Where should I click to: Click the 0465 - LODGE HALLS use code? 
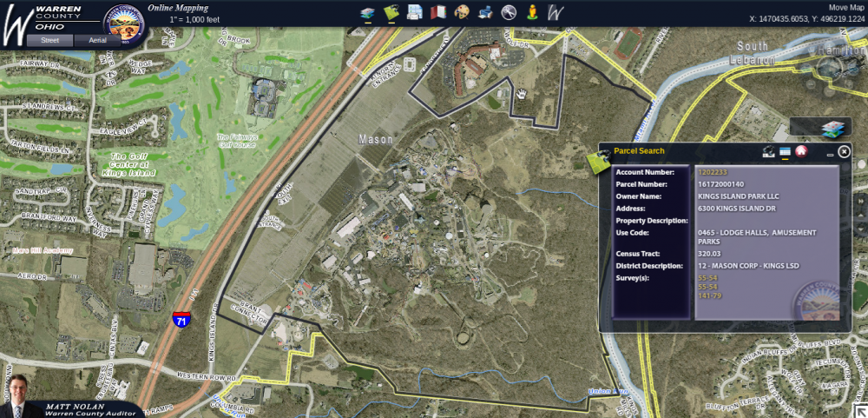757,236
